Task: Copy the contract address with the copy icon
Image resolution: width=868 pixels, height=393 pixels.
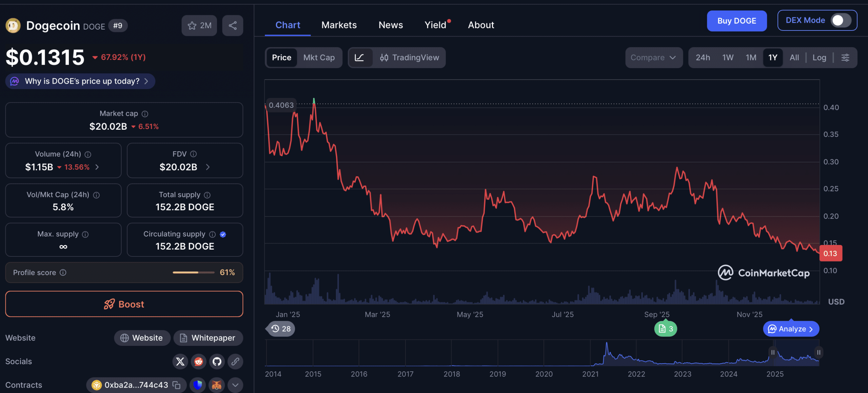Action: (176, 385)
